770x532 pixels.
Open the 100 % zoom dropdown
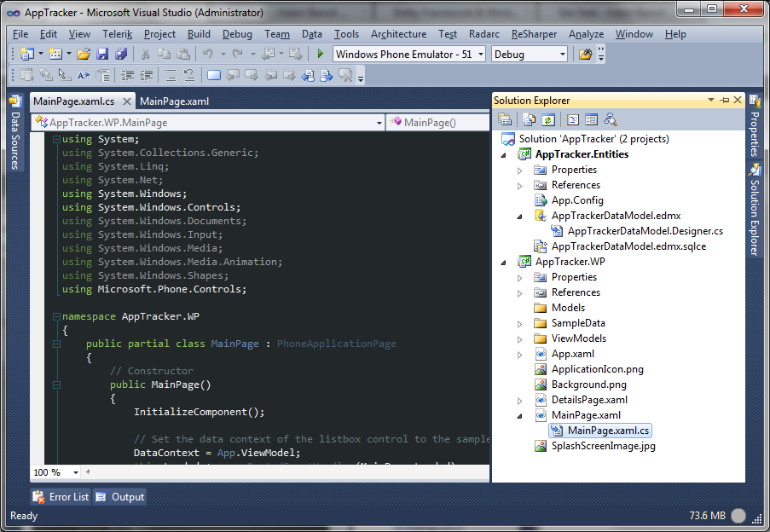tap(76, 472)
